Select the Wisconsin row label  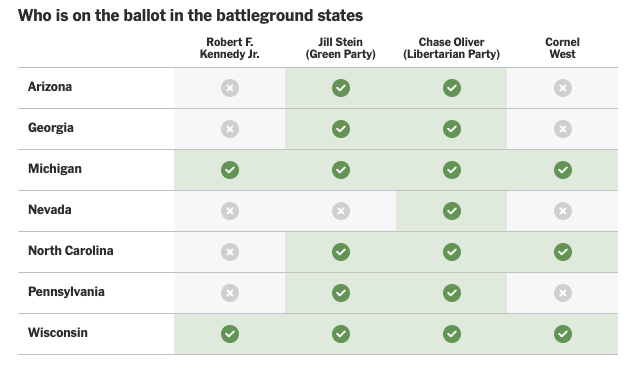[58, 333]
